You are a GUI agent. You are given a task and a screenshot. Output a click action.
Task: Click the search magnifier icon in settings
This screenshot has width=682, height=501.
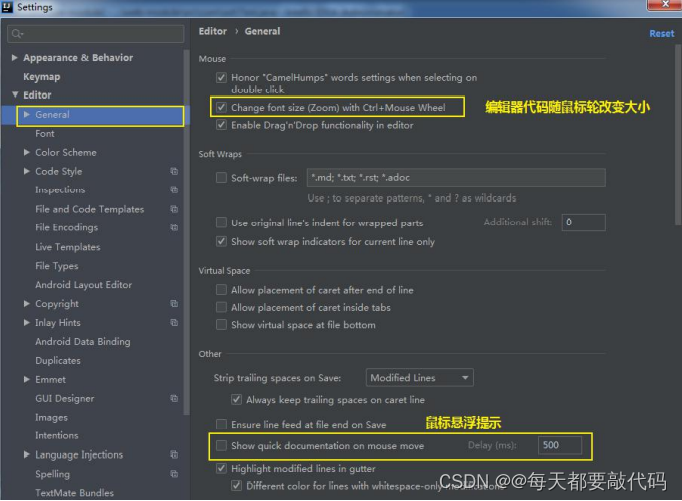coord(17,34)
